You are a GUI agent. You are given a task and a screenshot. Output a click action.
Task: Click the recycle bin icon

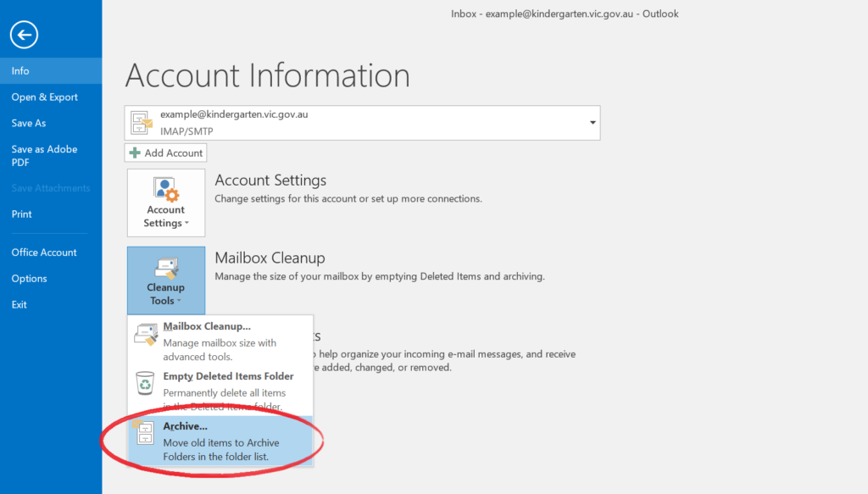(x=145, y=383)
